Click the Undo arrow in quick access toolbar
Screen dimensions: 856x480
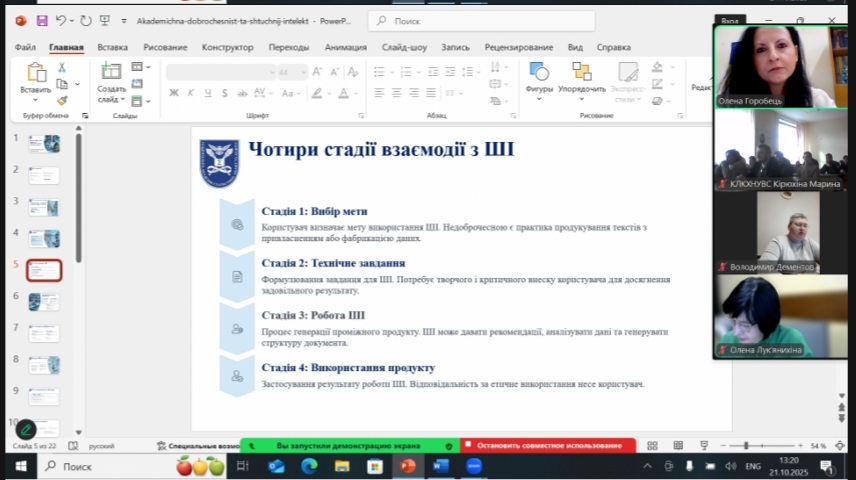pyautogui.click(x=61, y=20)
